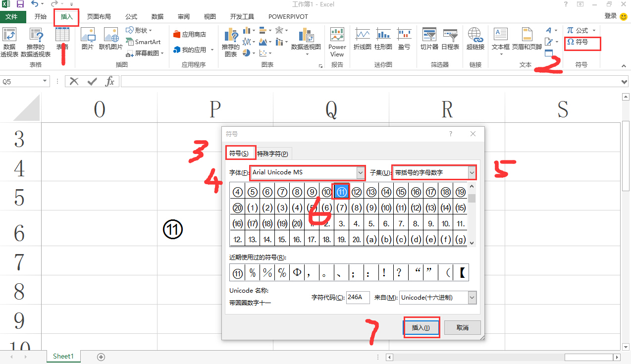The height and width of the screenshot is (364, 631).
Task: Insert a Picture (图片)
Action: point(88,39)
